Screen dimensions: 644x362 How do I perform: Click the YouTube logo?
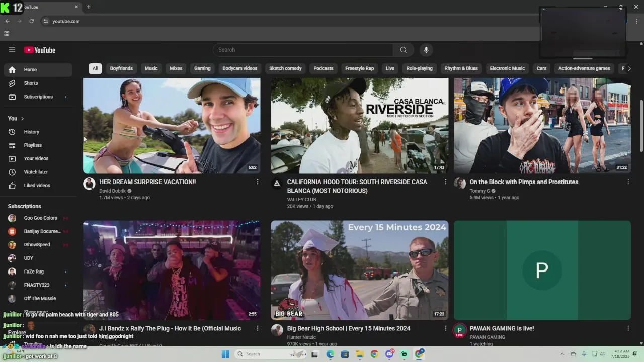(40, 50)
